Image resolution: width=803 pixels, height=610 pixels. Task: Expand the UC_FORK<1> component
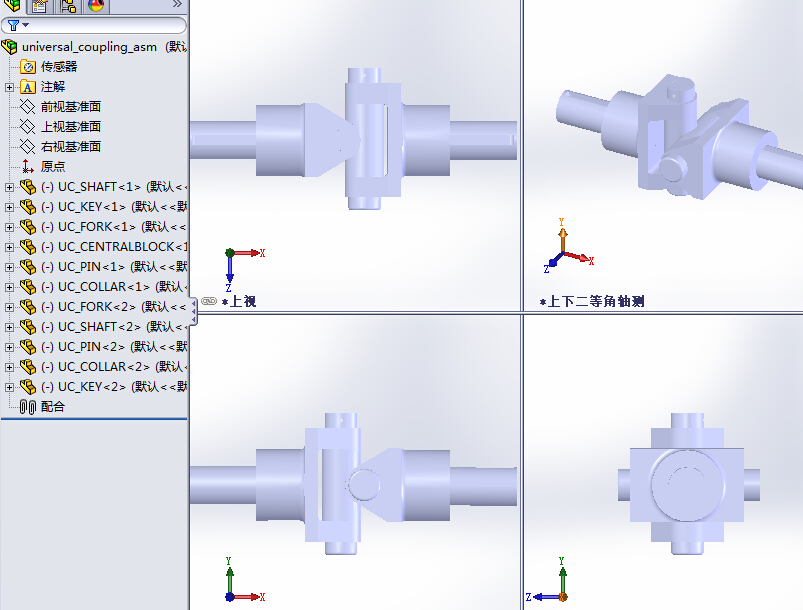coord(9,227)
